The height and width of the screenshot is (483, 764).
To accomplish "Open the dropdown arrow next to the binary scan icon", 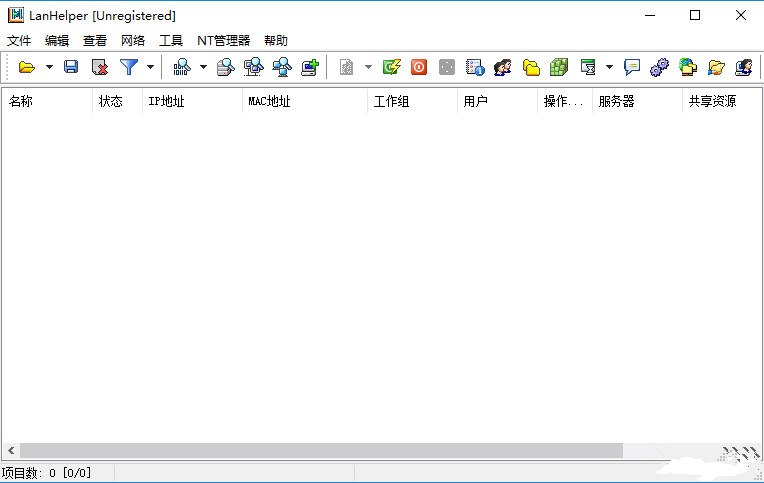I will coord(203,67).
